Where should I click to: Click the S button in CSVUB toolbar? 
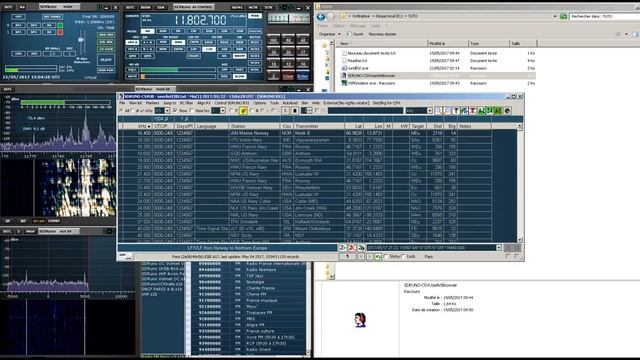285,111
